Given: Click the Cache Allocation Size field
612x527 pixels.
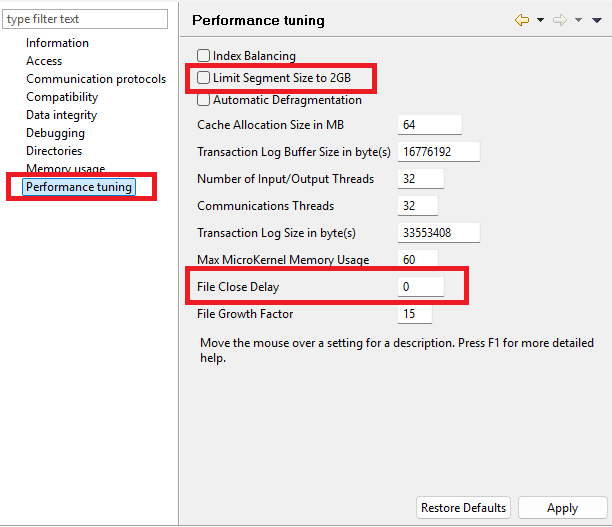Looking at the screenshot, I should (429, 125).
